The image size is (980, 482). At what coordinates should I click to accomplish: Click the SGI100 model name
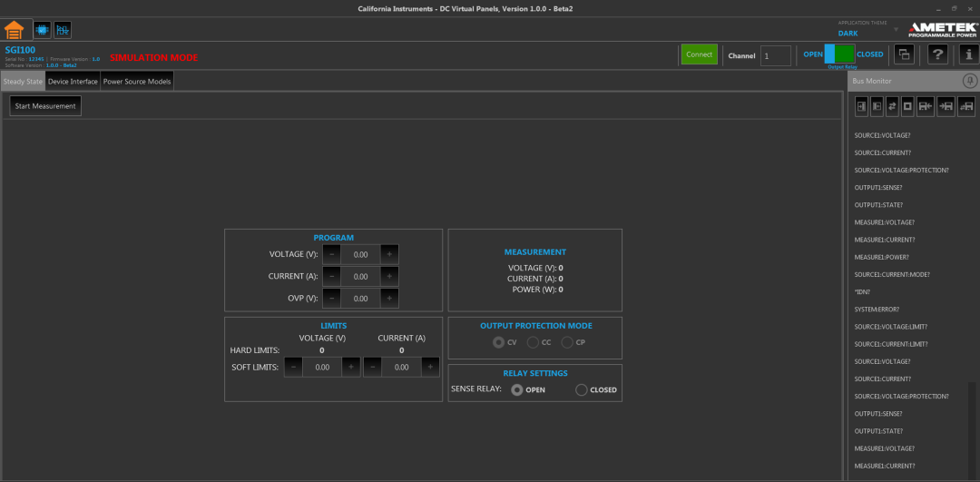(x=20, y=50)
